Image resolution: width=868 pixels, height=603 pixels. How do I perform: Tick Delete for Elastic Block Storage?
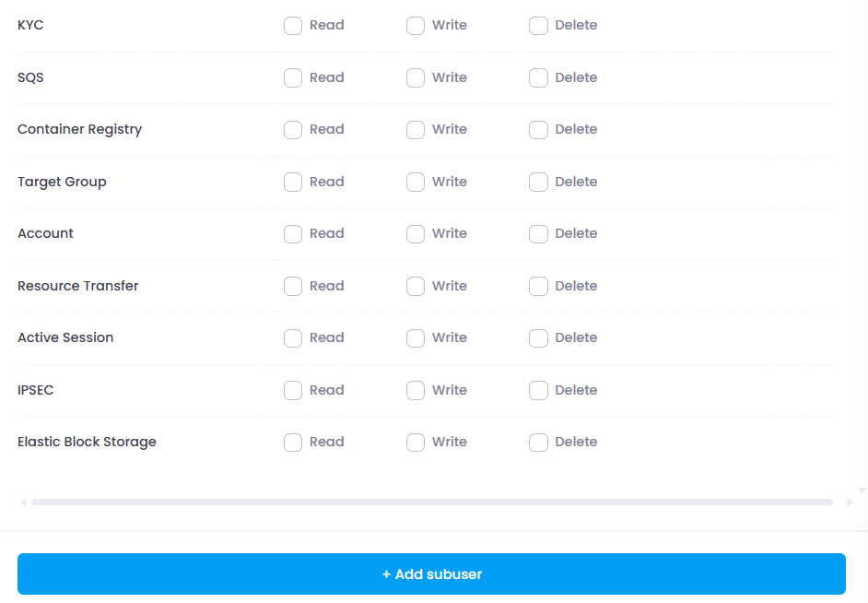pyautogui.click(x=538, y=442)
